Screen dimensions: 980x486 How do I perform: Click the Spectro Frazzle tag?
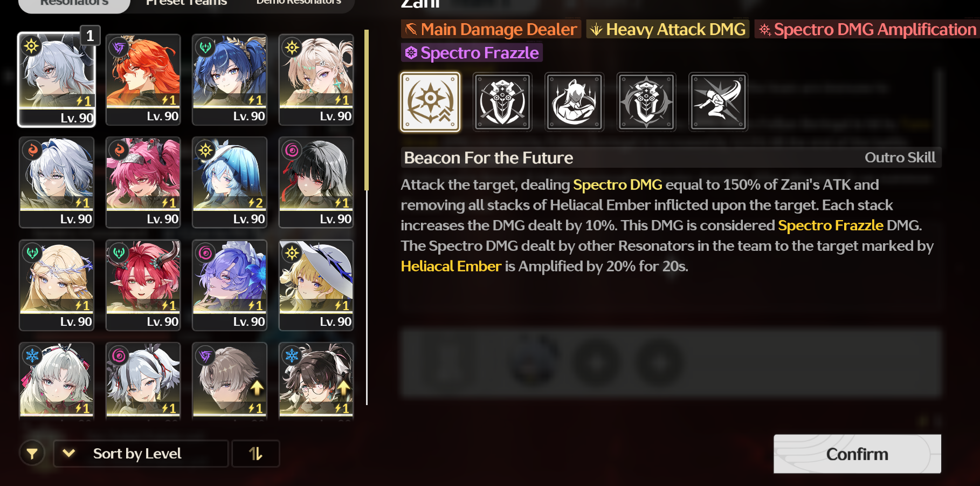(x=472, y=53)
